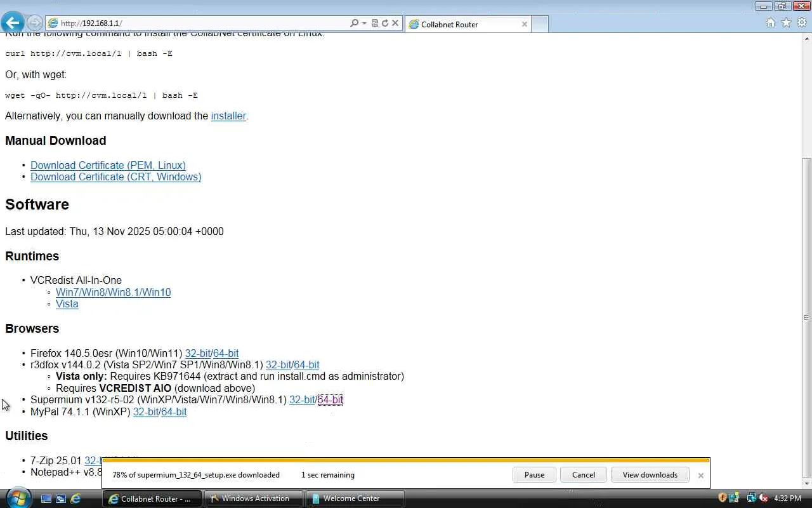Click the browser Forward arrow button
The image size is (812, 508).
35,23
